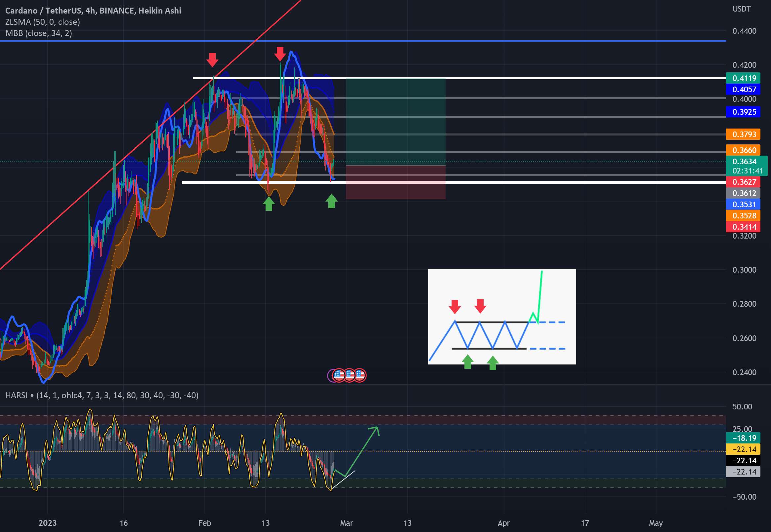This screenshot has height=532, width=771.
Task: Click the Apr label on time axis
Action: (x=504, y=523)
